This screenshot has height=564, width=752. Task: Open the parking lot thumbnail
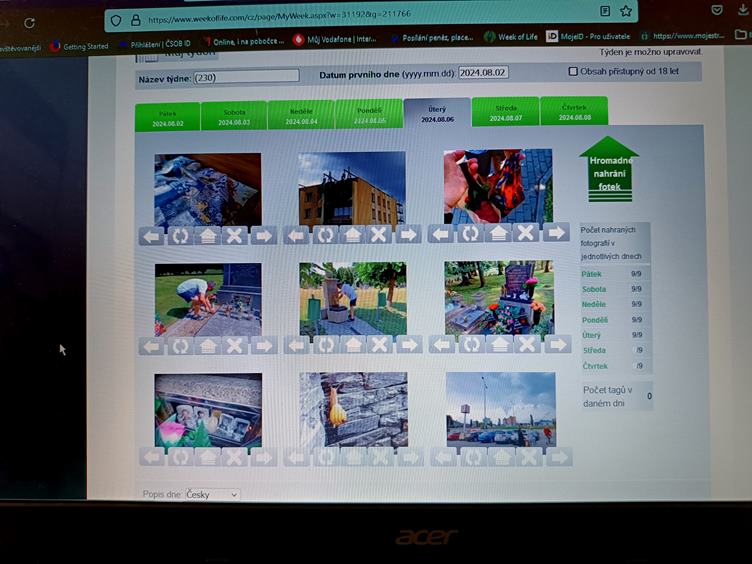501,409
